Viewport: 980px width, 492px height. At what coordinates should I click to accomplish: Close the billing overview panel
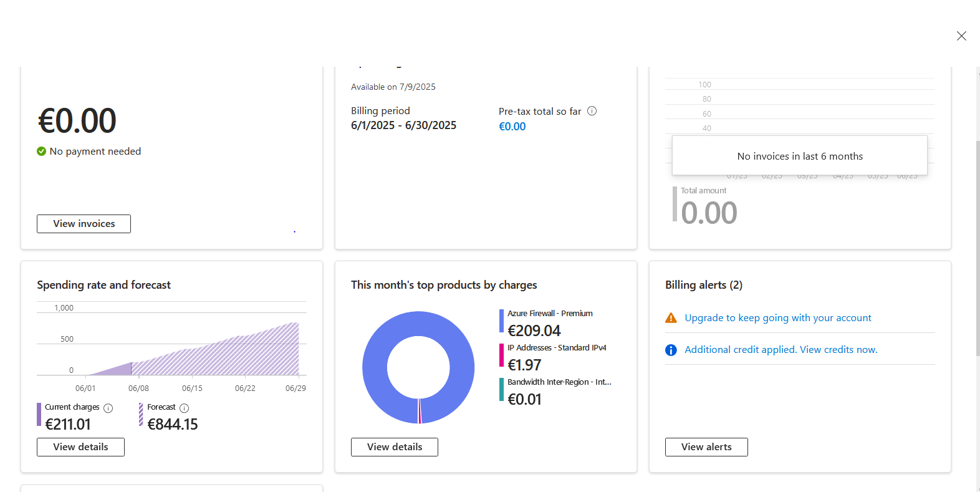pyautogui.click(x=961, y=36)
